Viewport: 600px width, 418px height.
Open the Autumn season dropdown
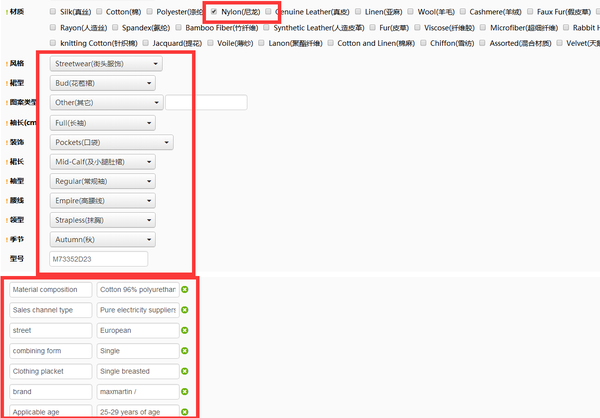(103, 240)
